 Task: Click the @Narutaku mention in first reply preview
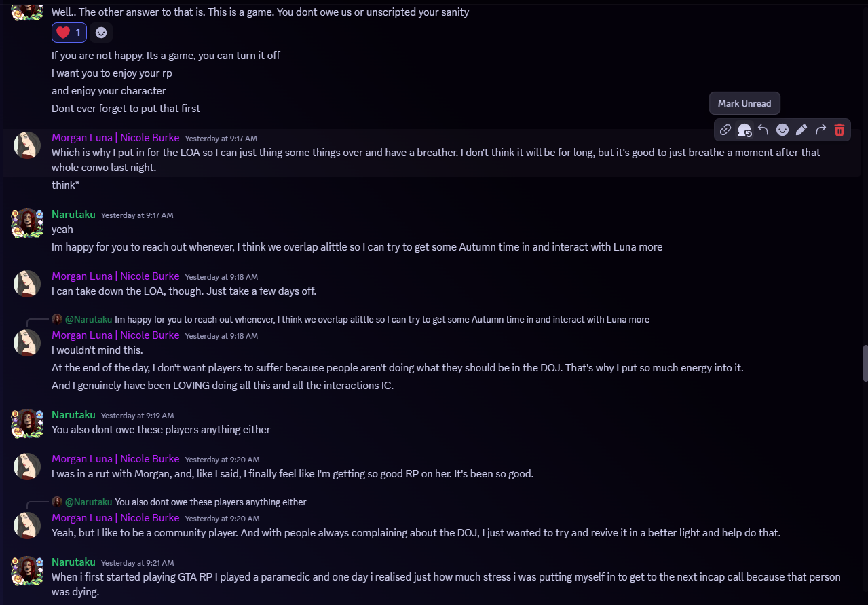(x=88, y=319)
